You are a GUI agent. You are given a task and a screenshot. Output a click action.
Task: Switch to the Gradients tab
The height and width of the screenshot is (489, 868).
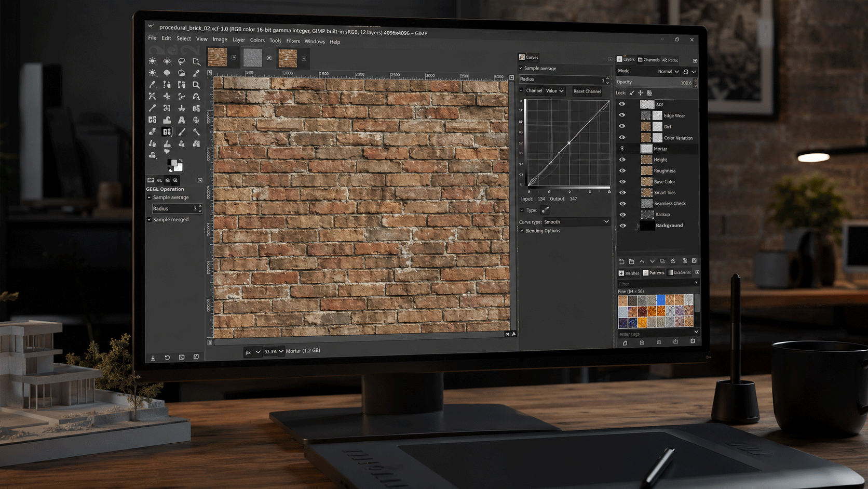point(680,272)
